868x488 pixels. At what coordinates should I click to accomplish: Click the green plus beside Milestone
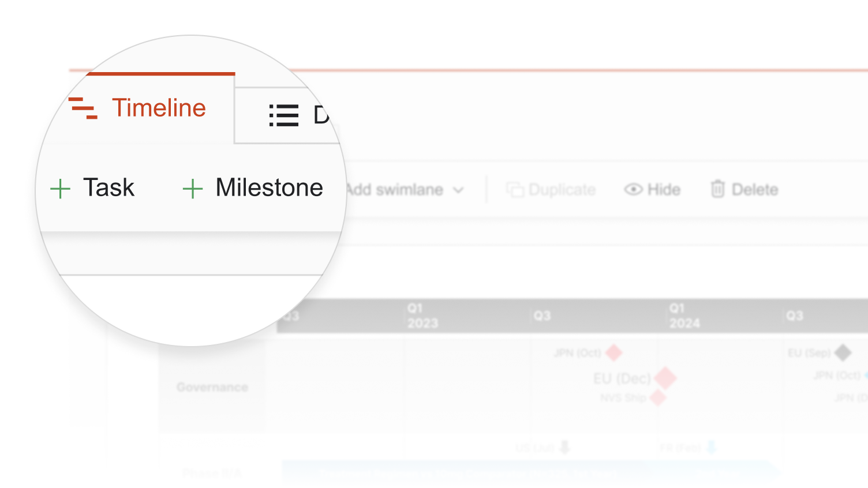tap(192, 189)
